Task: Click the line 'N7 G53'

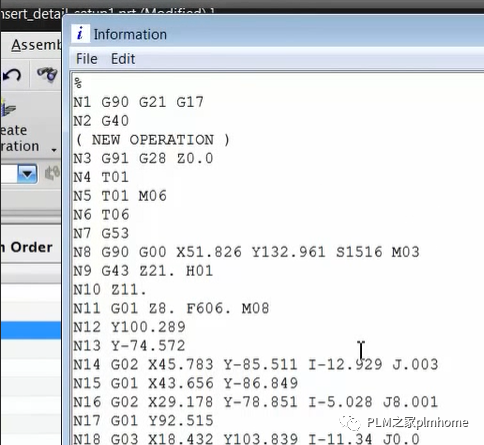Action: (101, 233)
